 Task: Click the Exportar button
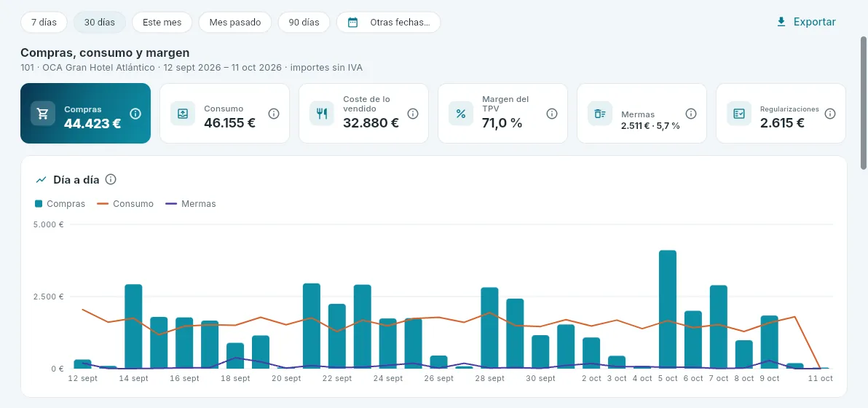pos(807,22)
